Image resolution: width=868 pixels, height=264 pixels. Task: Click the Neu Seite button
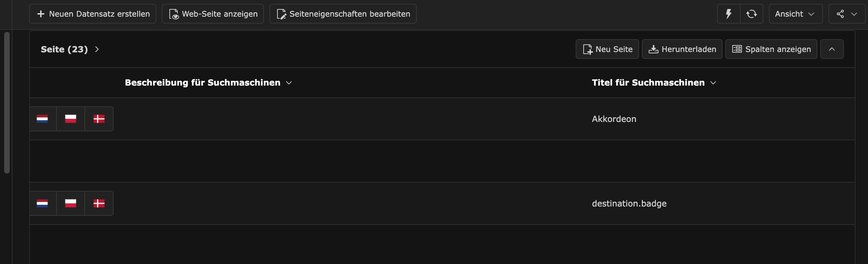tap(607, 49)
